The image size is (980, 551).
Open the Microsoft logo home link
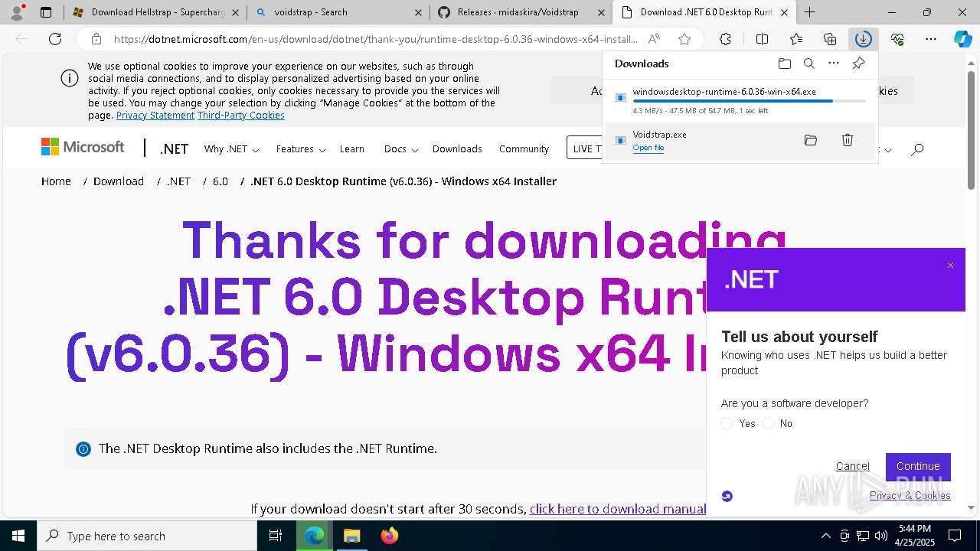coord(83,147)
